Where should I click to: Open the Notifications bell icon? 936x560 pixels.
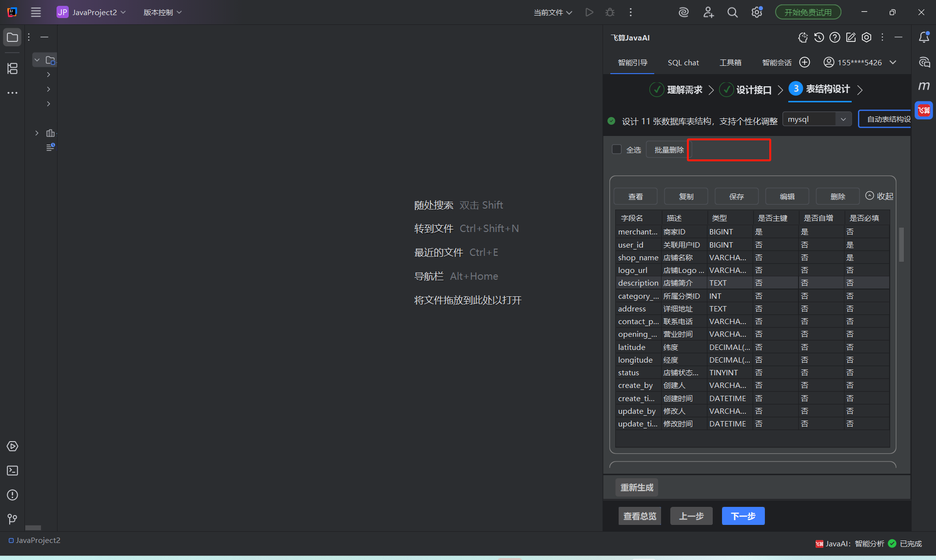point(924,38)
